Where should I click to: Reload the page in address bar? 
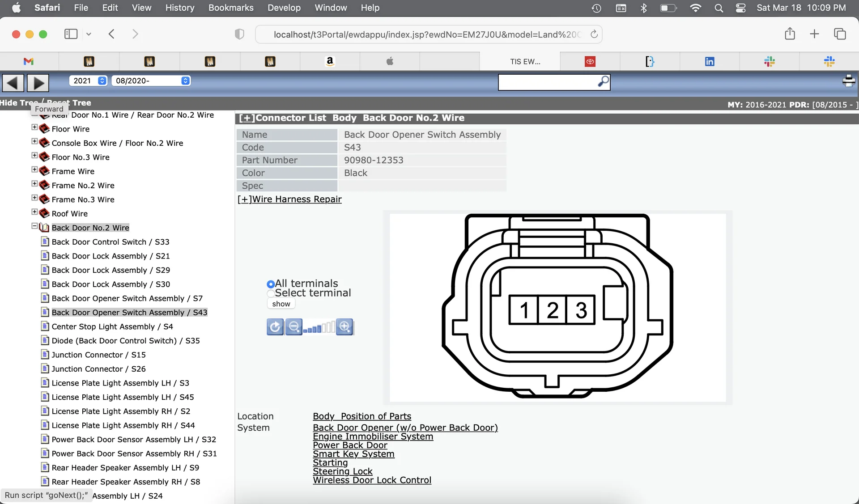pos(594,34)
